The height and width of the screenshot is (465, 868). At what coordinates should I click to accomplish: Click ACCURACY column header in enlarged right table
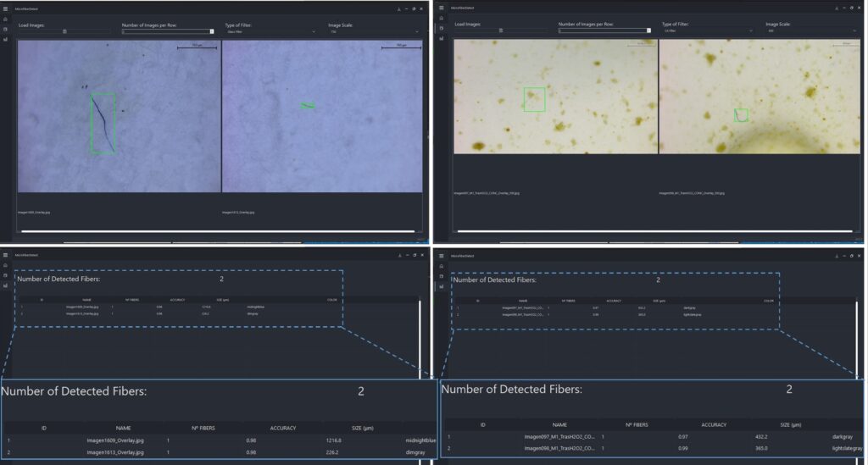[x=713, y=424]
